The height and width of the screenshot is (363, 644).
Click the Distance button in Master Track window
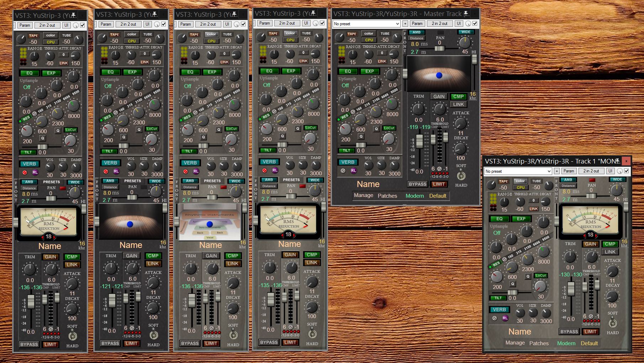(x=416, y=38)
